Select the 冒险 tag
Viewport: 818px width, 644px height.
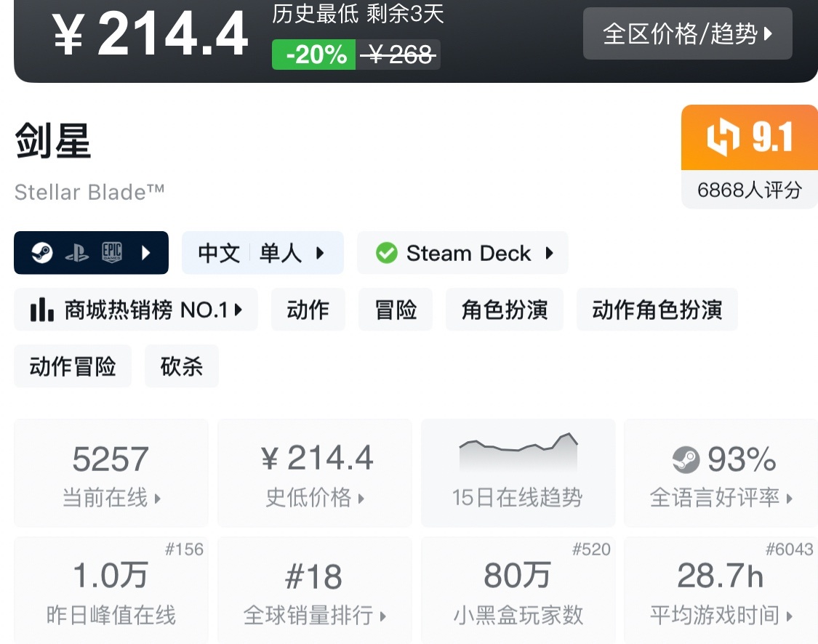click(396, 310)
